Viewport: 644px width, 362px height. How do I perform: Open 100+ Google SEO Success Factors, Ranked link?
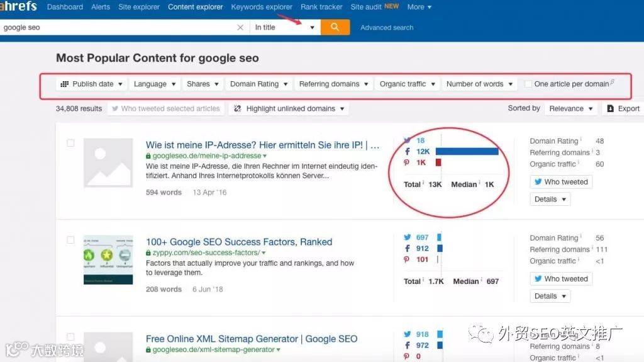click(239, 242)
